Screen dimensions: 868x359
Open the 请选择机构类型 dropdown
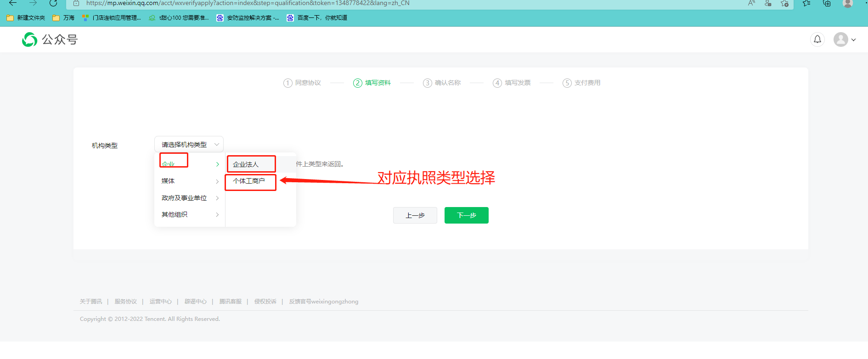click(189, 145)
